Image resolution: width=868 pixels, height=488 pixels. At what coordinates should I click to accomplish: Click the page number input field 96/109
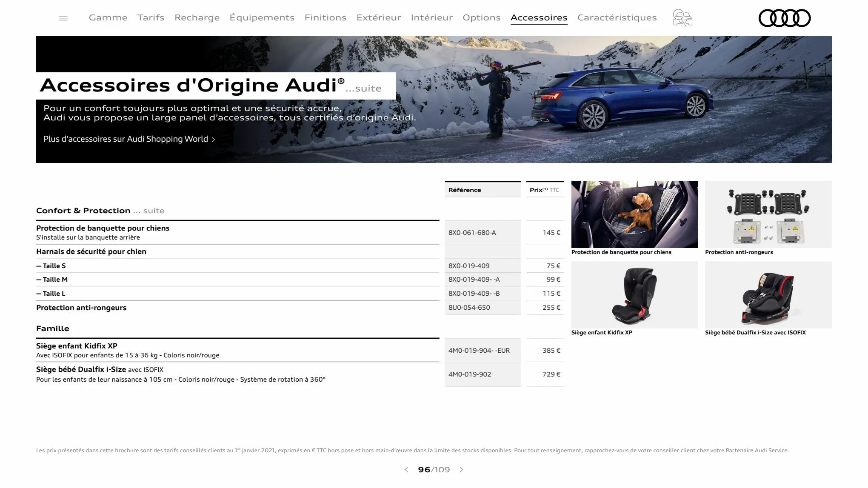point(424,470)
